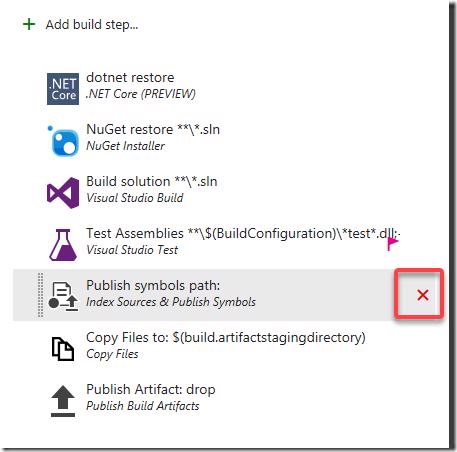Click the purple flask Visual Studio Test icon
This screenshot has height=452, width=457.
click(x=63, y=245)
